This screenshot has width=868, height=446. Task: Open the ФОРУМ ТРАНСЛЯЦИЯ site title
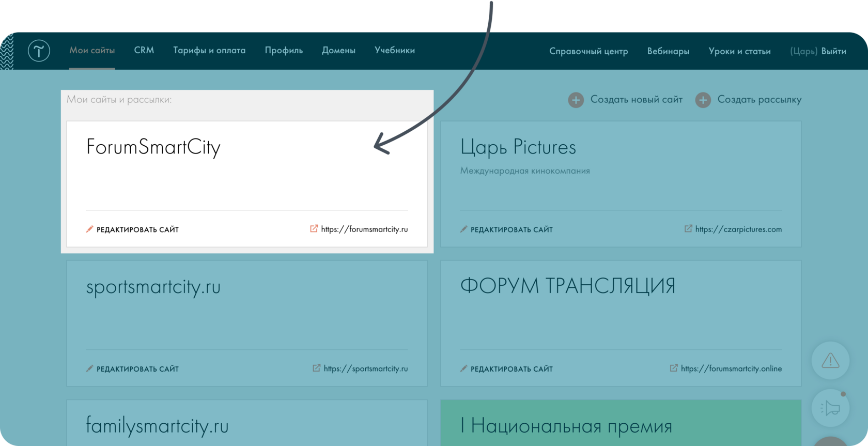pyautogui.click(x=568, y=286)
